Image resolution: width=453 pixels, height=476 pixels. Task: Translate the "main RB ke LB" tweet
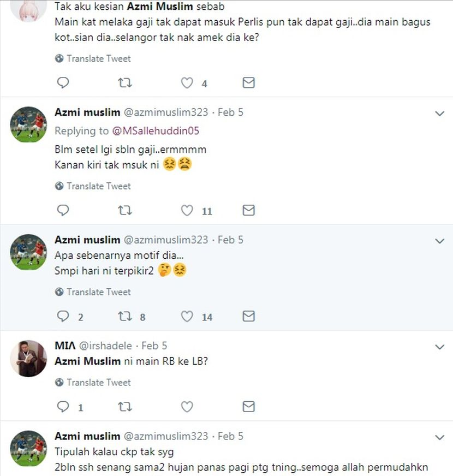click(x=98, y=383)
